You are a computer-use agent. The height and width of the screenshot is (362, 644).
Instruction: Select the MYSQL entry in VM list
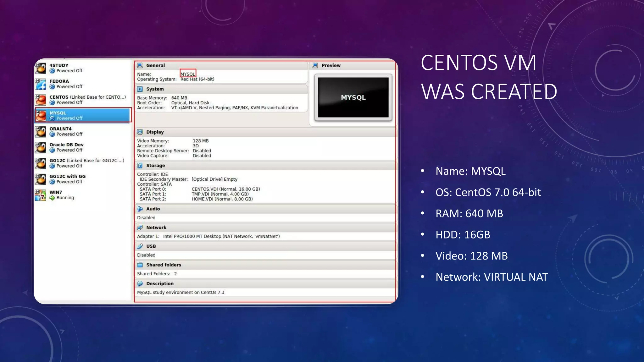(x=83, y=115)
